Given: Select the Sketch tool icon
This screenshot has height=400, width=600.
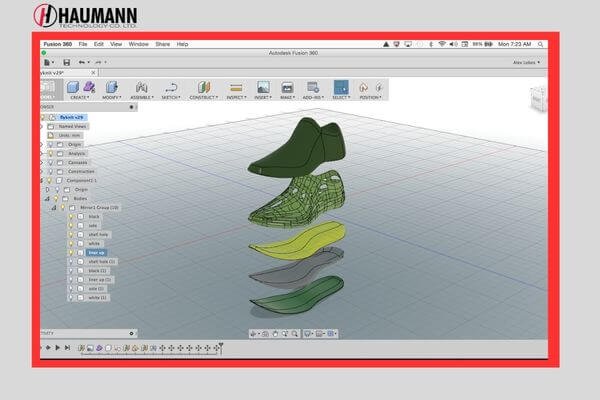Looking at the screenshot, I should tap(171, 88).
